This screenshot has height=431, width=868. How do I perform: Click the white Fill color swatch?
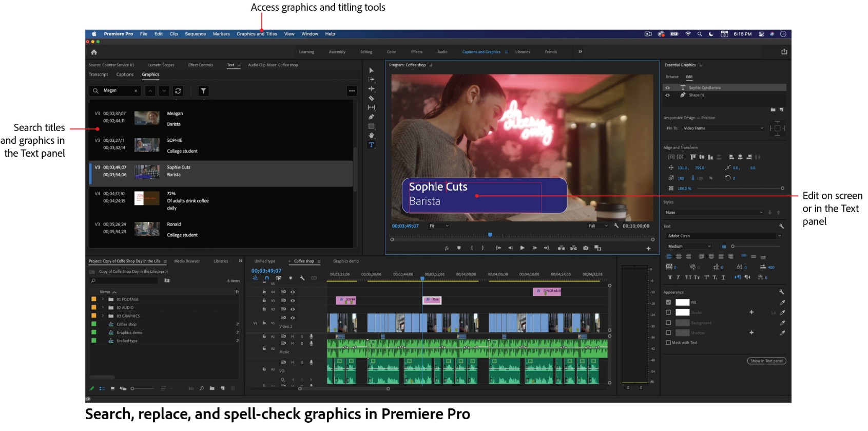coord(682,303)
